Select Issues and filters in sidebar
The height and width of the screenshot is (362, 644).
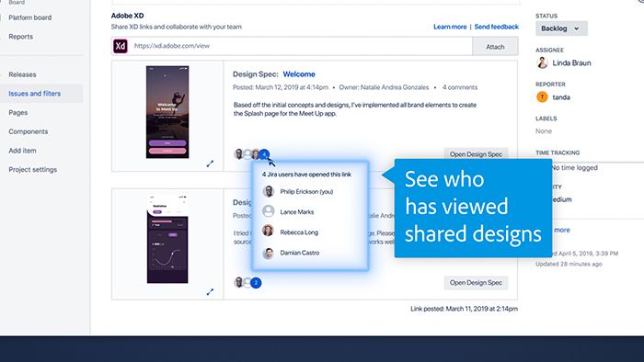(x=35, y=94)
